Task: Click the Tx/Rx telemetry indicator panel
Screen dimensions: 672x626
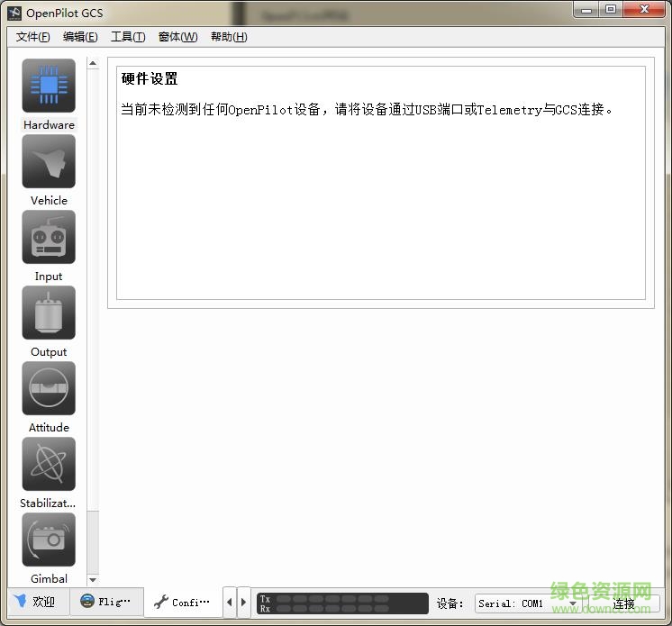Action: (x=342, y=603)
